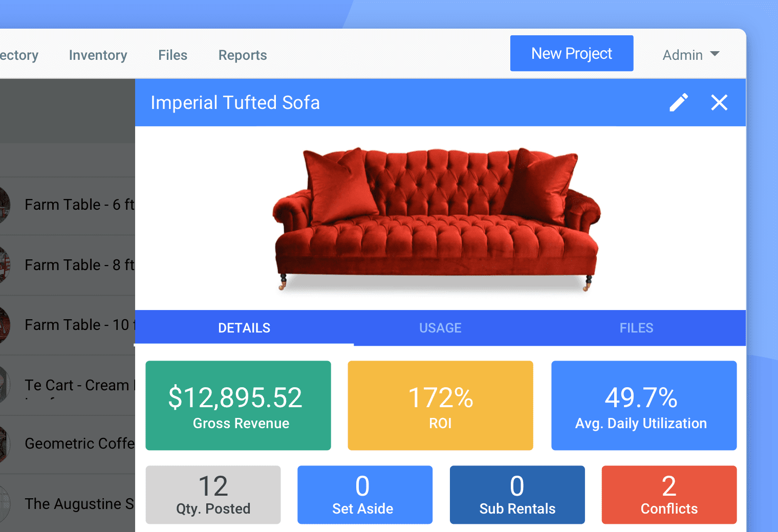Click the New Project button
778x532 pixels.
pyautogui.click(x=572, y=53)
